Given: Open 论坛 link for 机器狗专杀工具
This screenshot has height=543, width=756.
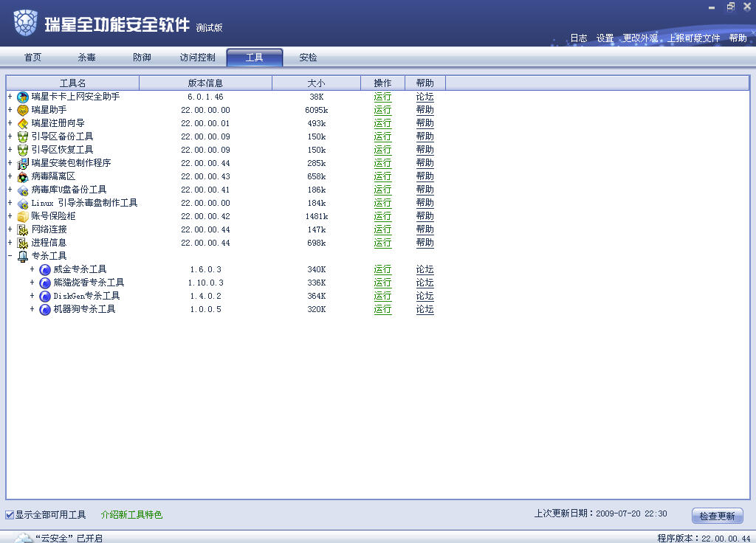Looking at the screenshot, I should (425, 309).
